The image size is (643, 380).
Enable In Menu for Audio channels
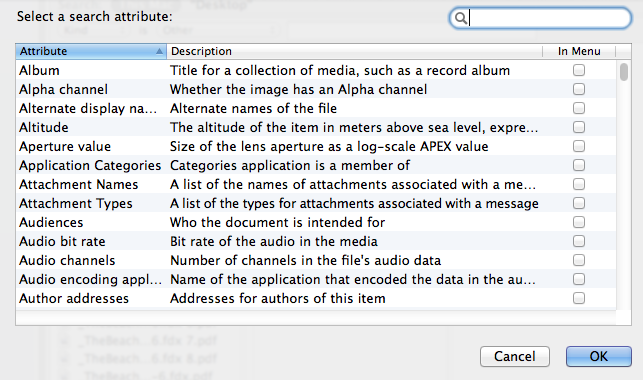point(579,260)
